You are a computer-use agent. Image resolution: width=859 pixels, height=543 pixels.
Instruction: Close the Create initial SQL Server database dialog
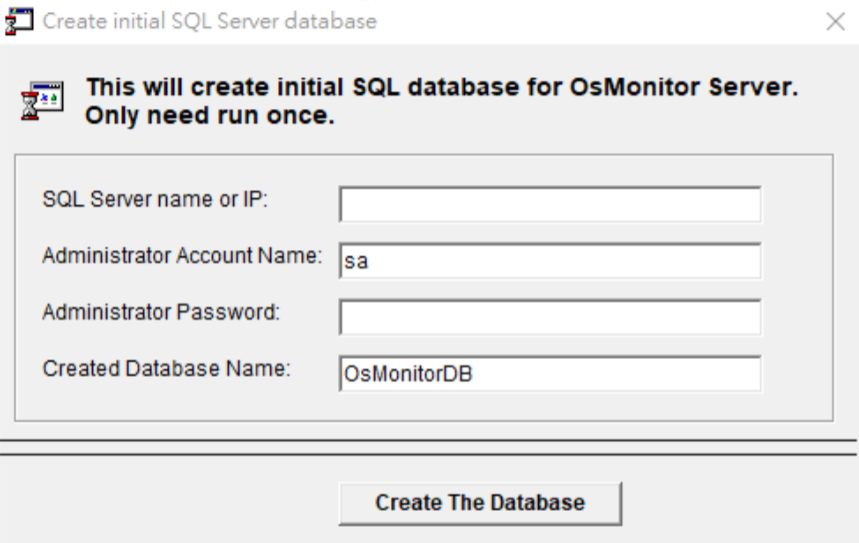tap(835, 22)
